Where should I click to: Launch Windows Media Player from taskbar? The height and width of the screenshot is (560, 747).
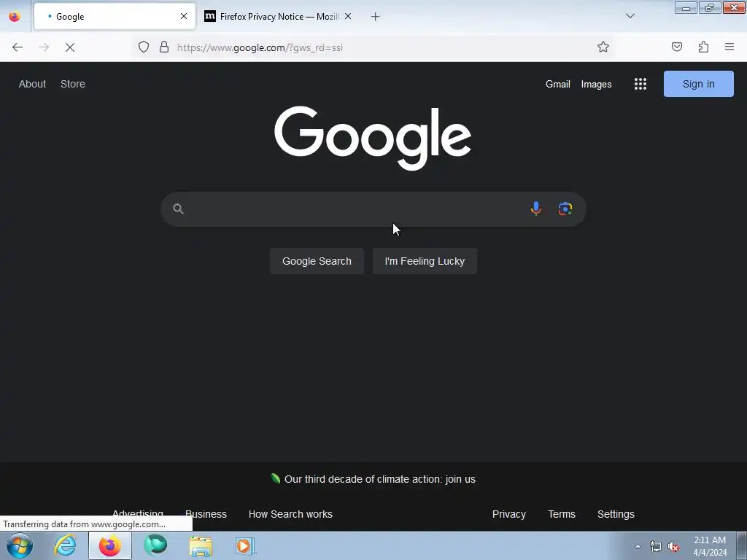pyautogui.click(x=245, y=545)
